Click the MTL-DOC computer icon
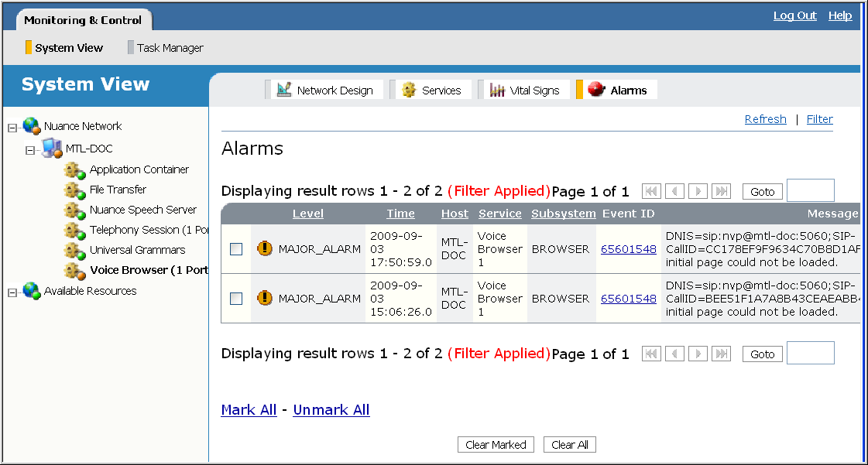 (x=52, y=148)
